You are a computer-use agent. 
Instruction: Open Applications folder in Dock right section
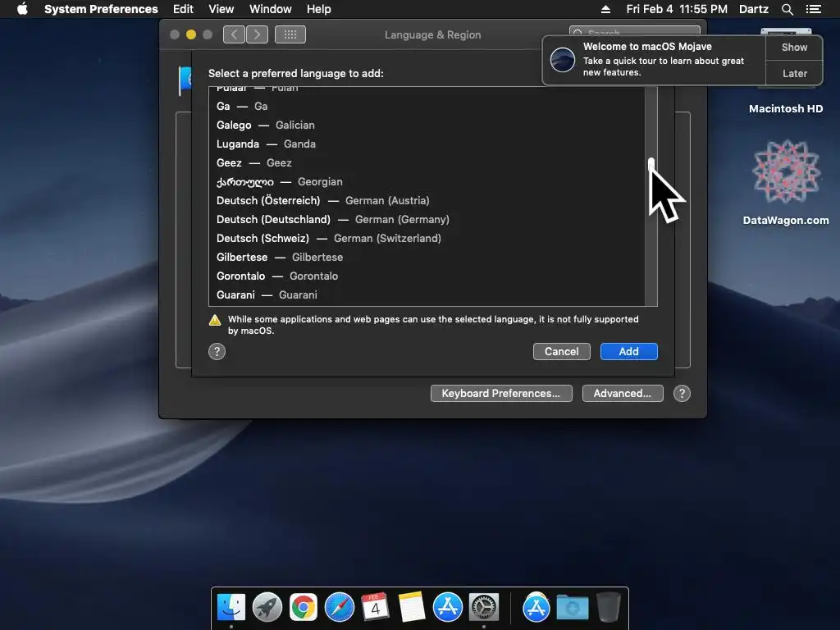tap(536, 608)
